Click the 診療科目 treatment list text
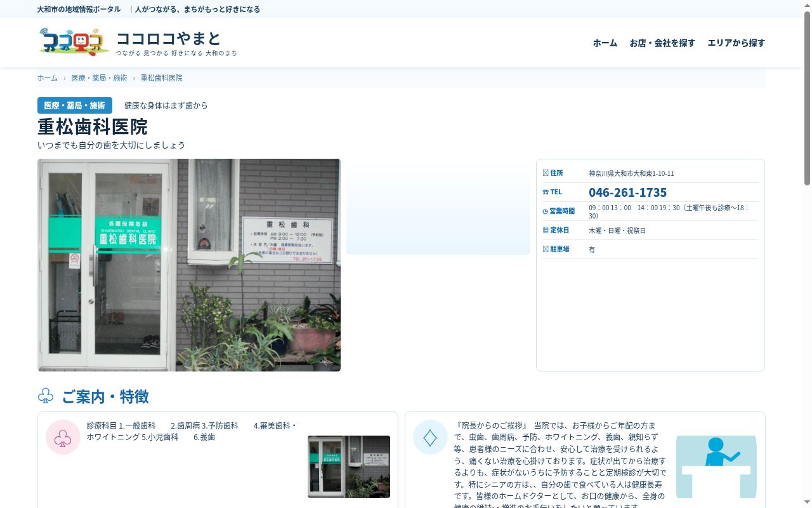Viewport: 812px width, 508px height. [192, 431]
